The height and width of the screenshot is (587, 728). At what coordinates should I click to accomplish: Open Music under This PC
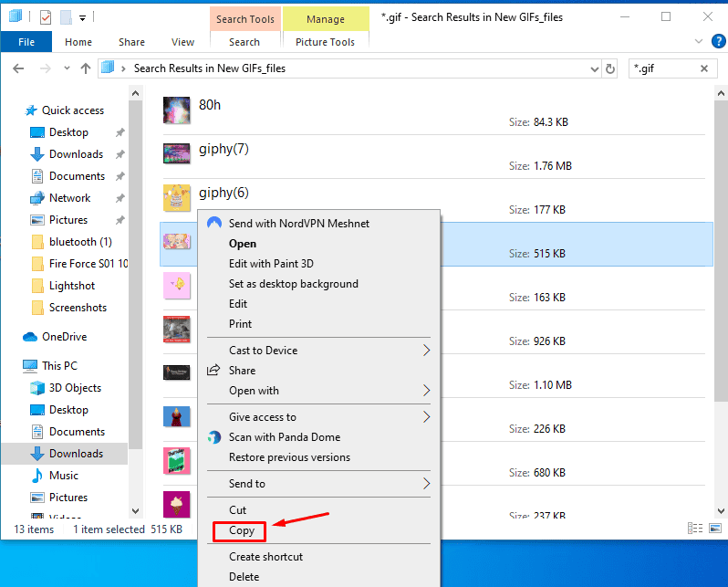64,476
